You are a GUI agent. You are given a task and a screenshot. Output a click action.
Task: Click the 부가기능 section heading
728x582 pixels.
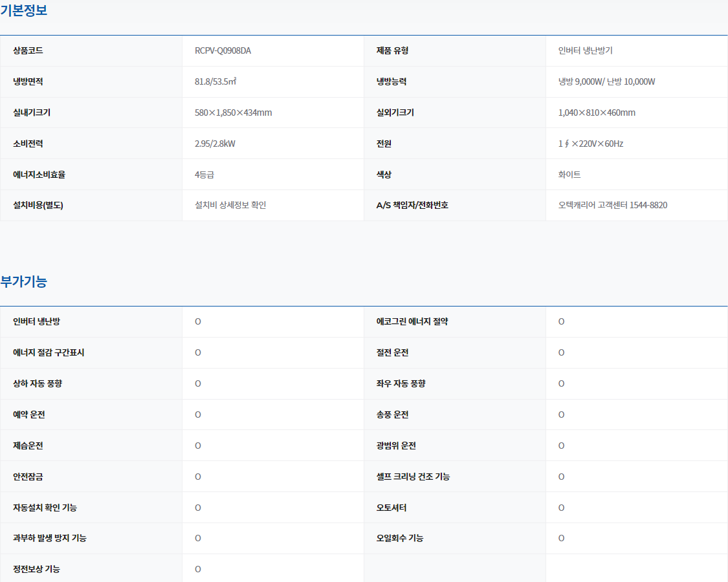(24, 281)
